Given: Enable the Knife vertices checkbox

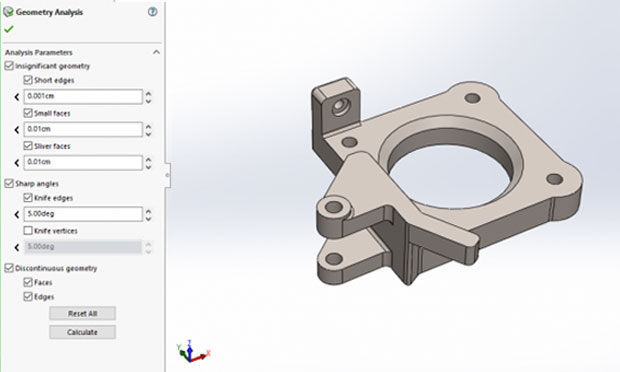Looking at the screenshot, I should 28,230.
